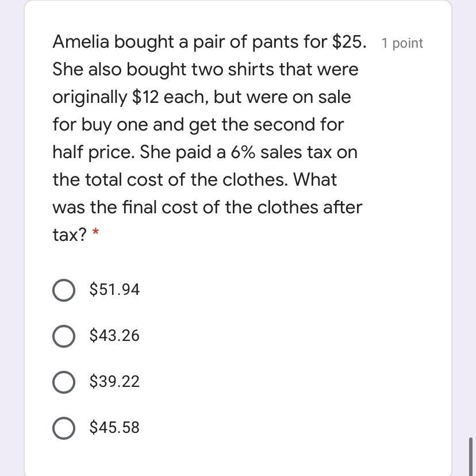Click the "$45.58" answer label text
The height and width of the screenshot is (476, 476).
click(x=114, y=428)
